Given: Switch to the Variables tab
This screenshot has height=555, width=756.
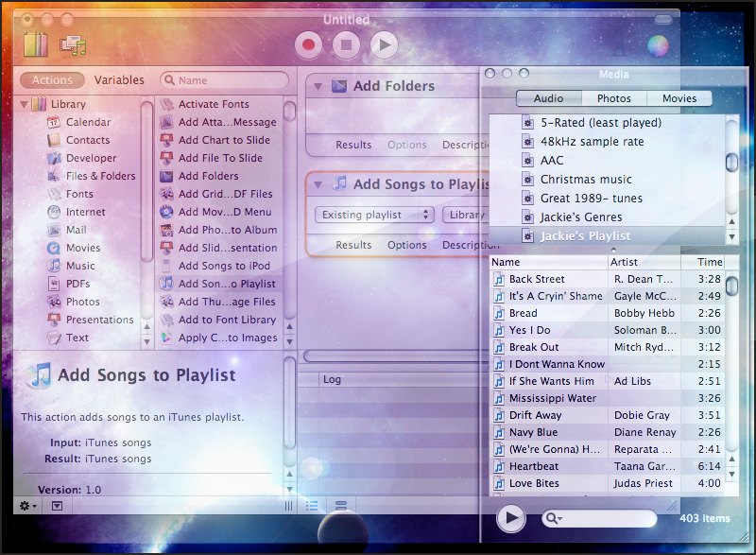Looking at the screenshot, I should (119, 80).
